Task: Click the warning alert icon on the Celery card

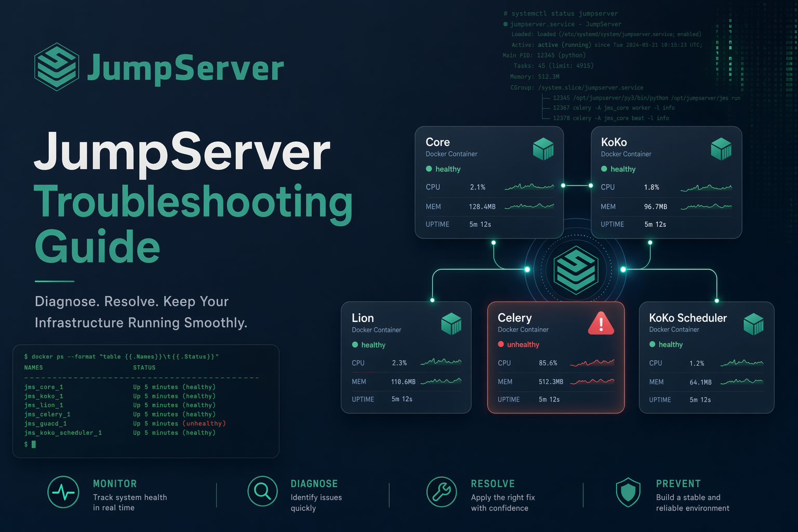Action: [601, 323]
